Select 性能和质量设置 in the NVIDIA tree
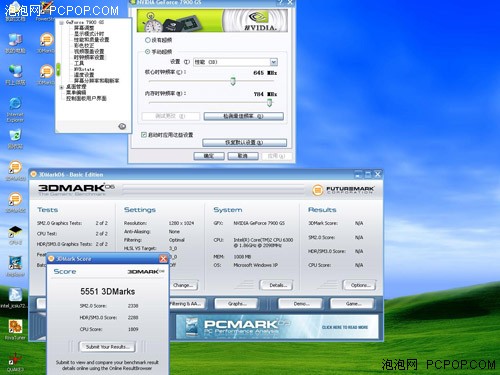Screen dimensions: 500x375 pos(91,40)
